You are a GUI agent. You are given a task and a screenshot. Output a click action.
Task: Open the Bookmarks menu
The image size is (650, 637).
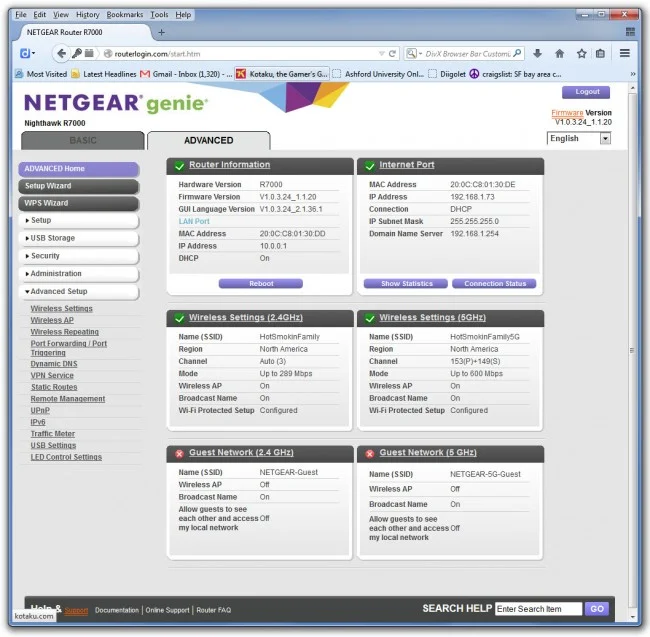coord(124,15)
